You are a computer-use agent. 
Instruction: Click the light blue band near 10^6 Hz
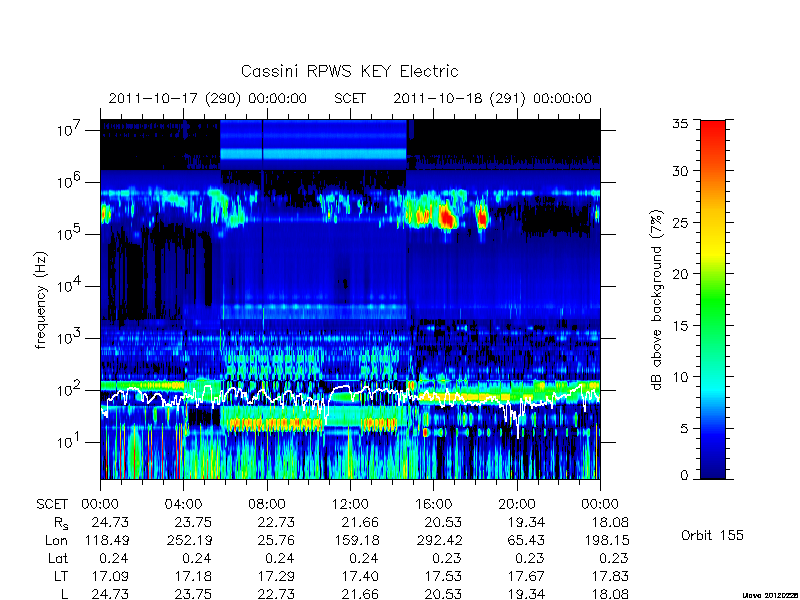[x=313, y=154]
